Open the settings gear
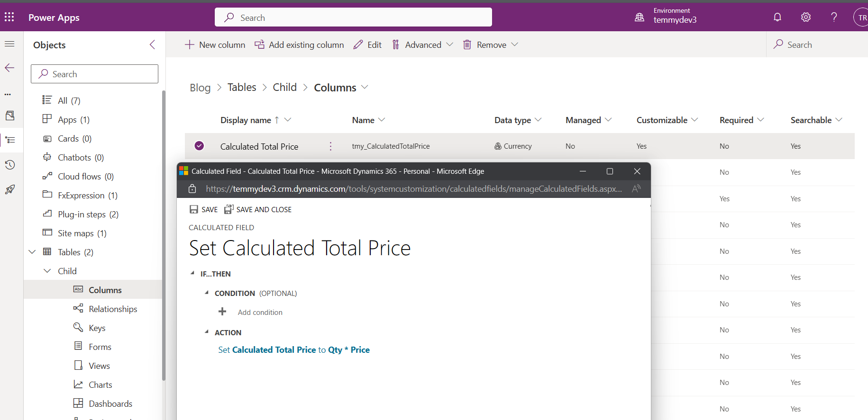This screenshot has width=868, height=420. 806,18
